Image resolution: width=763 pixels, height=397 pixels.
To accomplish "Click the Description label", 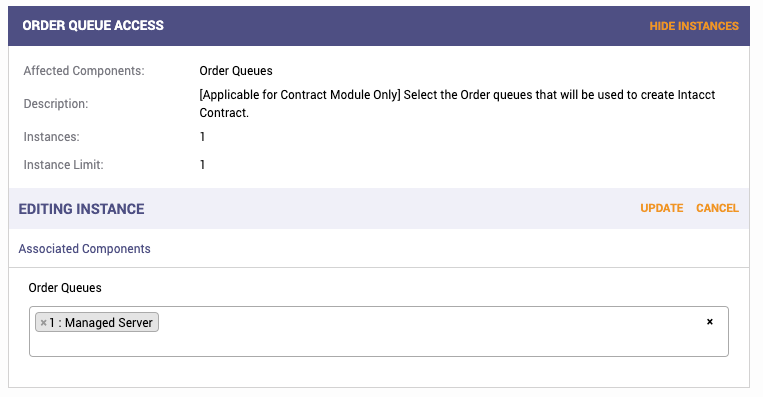I will point(55,104).
